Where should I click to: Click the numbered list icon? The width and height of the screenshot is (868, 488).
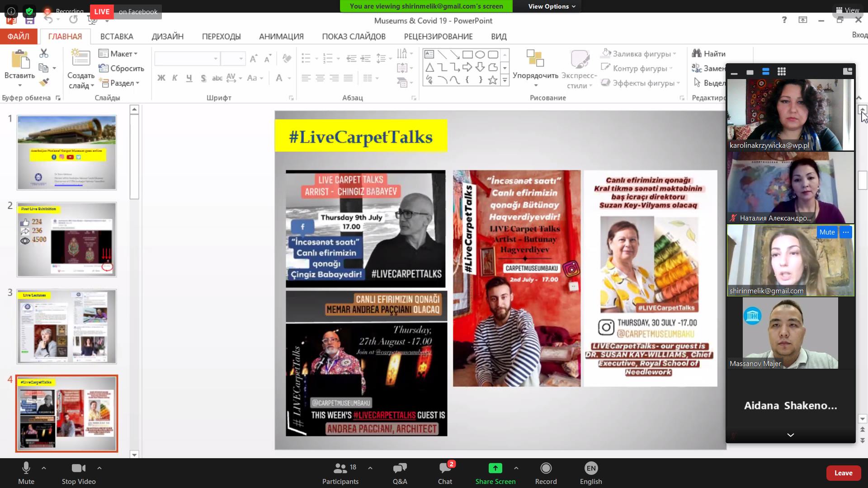click(x=328, y=58)
